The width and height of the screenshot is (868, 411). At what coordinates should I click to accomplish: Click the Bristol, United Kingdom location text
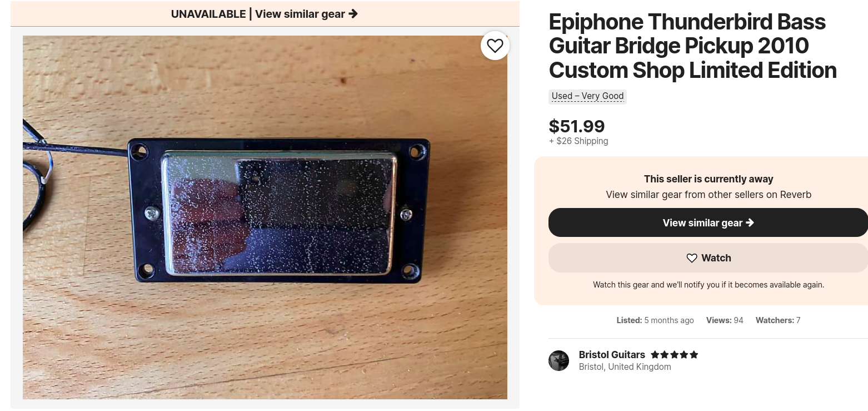point(625,367)
